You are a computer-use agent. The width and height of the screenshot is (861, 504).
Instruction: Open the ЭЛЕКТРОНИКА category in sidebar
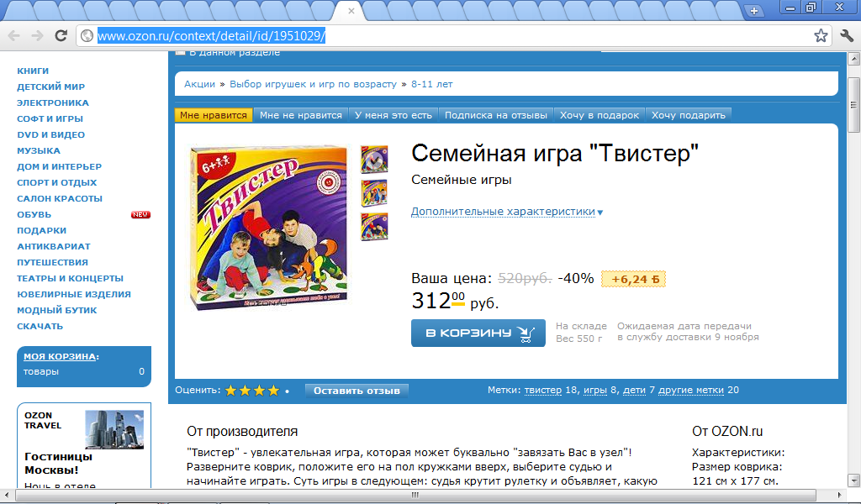(53, 102)
